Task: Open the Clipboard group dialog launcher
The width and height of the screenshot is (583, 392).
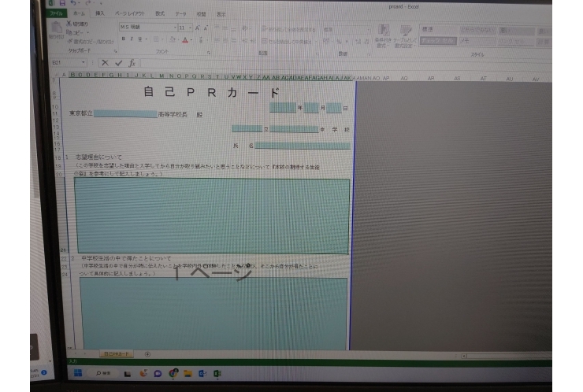Action: (116, 51)
